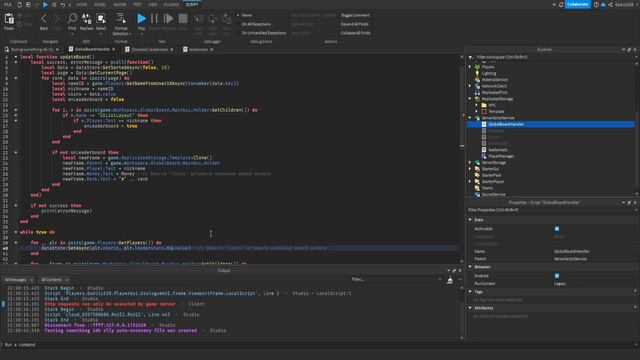
Task: Start the Play test in ribbon
Action: click(x=141, y=19)
